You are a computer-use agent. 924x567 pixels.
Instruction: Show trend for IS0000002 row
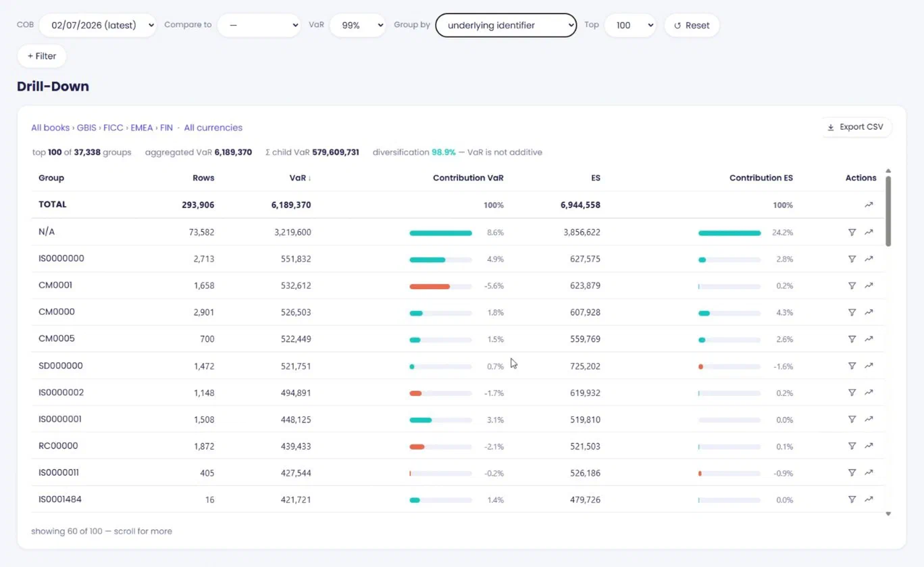pos(869,393)
